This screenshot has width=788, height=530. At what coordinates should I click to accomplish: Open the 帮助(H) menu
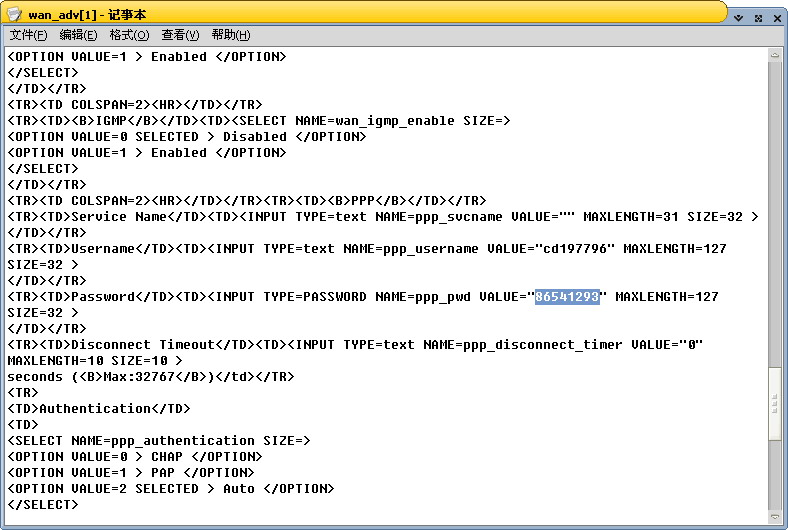[x=231, y=35]
